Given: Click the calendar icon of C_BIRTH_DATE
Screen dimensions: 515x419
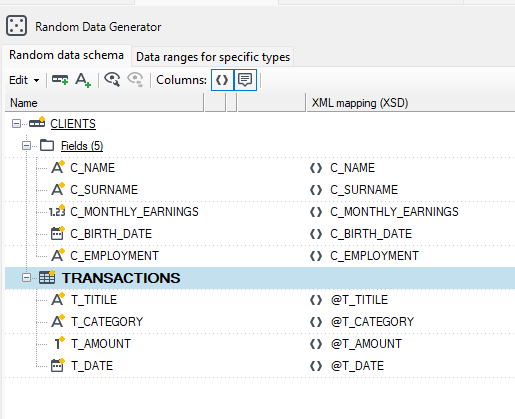Looking at the screenshot, I should [x=58, y=233].
